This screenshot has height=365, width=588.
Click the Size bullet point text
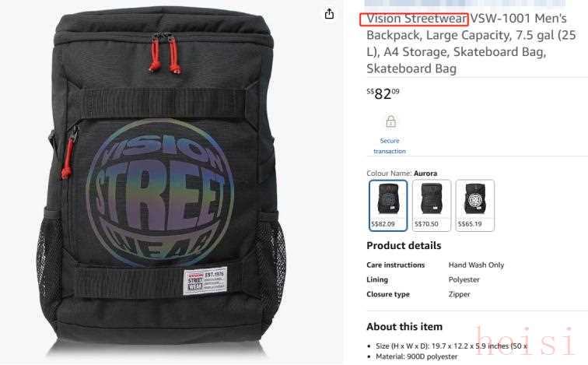point(451,346)
